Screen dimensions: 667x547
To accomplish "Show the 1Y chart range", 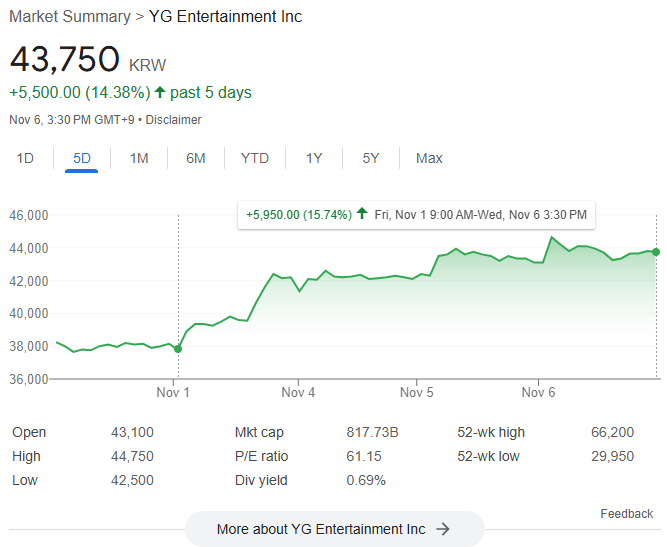I will 314,158.
